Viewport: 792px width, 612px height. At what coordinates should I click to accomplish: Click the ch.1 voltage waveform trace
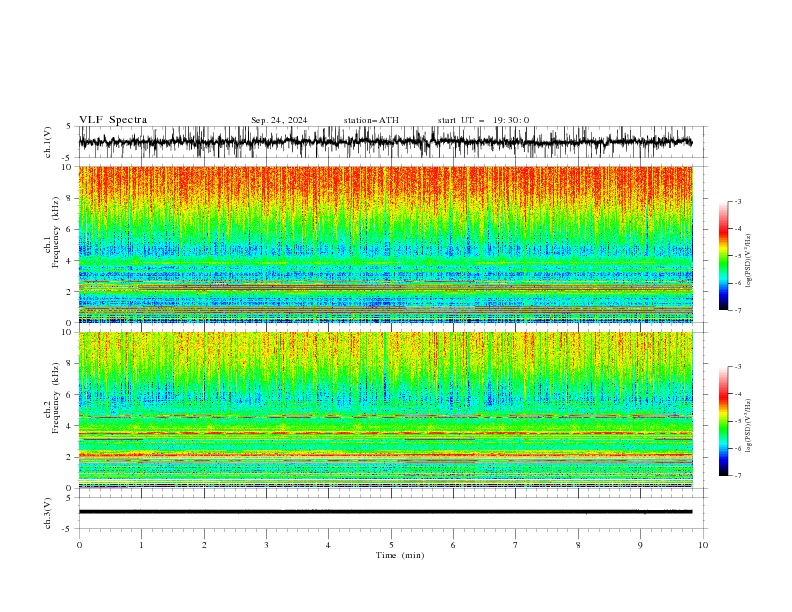(385, 142)
